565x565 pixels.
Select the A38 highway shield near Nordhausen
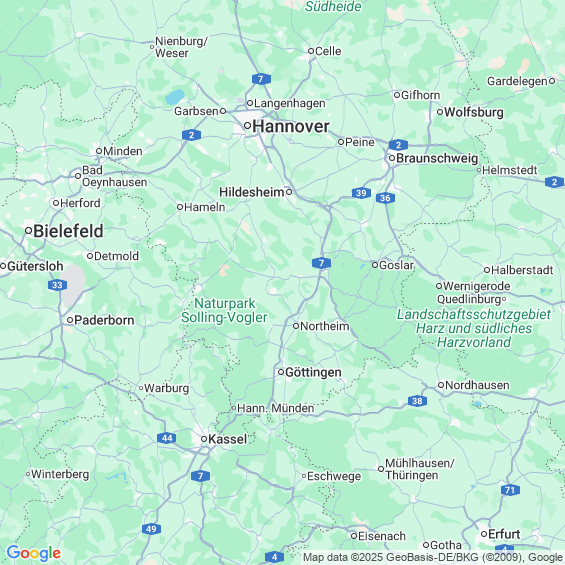[x=417, y=401]
